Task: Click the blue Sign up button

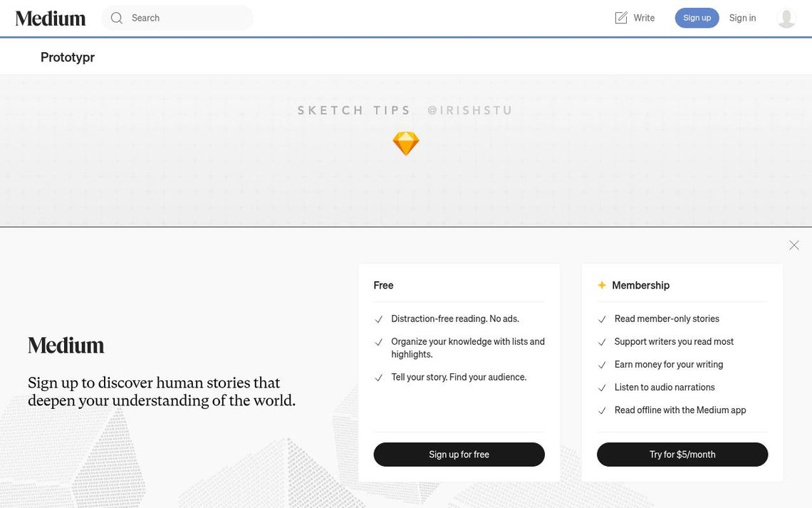Action: click(697, 18)
